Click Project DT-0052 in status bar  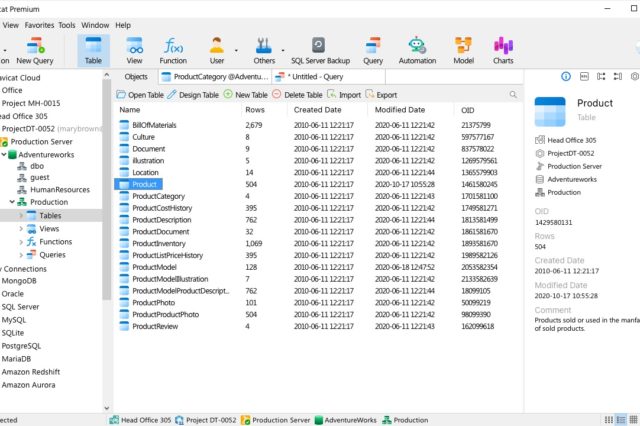tap(206, 420)
